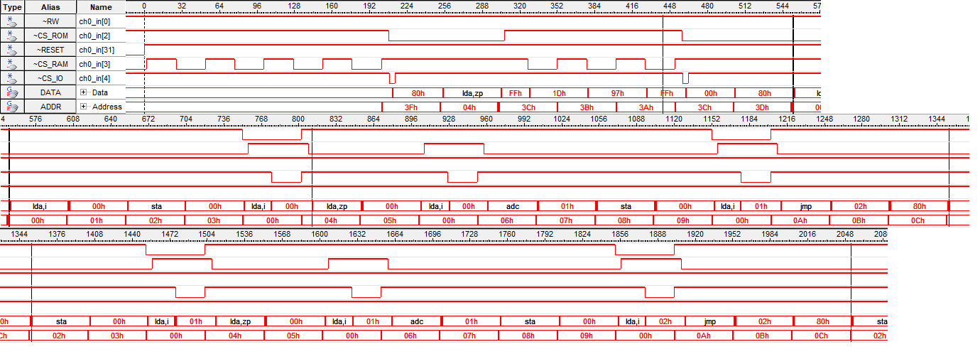
Task: Click the Name column header
Action: point(101,7)
